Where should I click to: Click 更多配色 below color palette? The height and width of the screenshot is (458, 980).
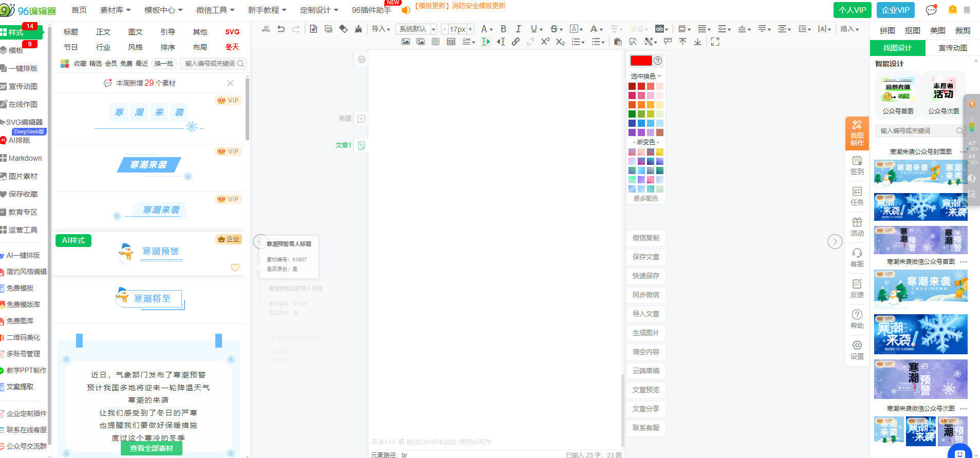pos(646,199)
